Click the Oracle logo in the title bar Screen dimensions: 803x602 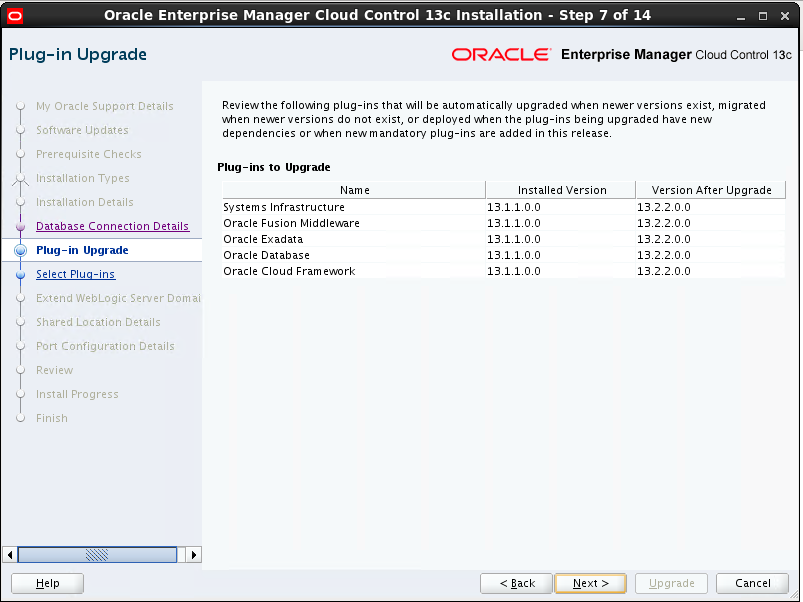pos(14,14)
